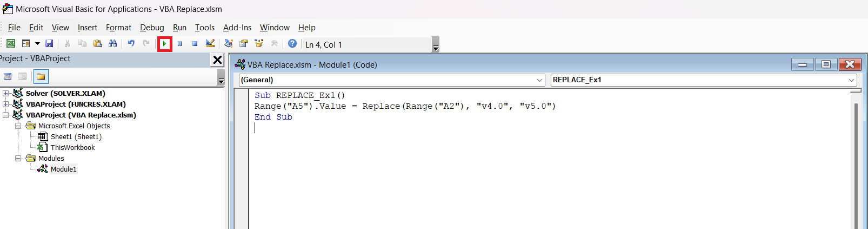868x229 pixels.
Task: Open the Object Browser icon
Action: coord(259,44)
